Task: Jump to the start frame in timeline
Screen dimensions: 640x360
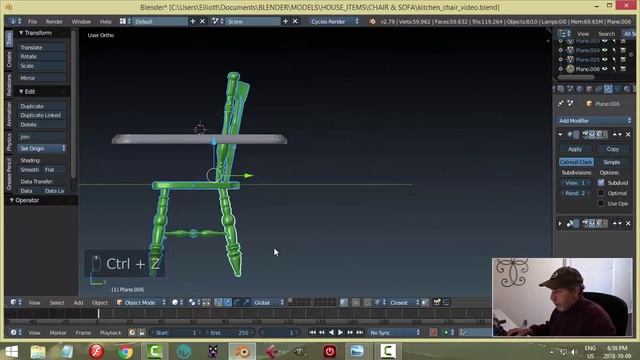Action: pos(312,333)
